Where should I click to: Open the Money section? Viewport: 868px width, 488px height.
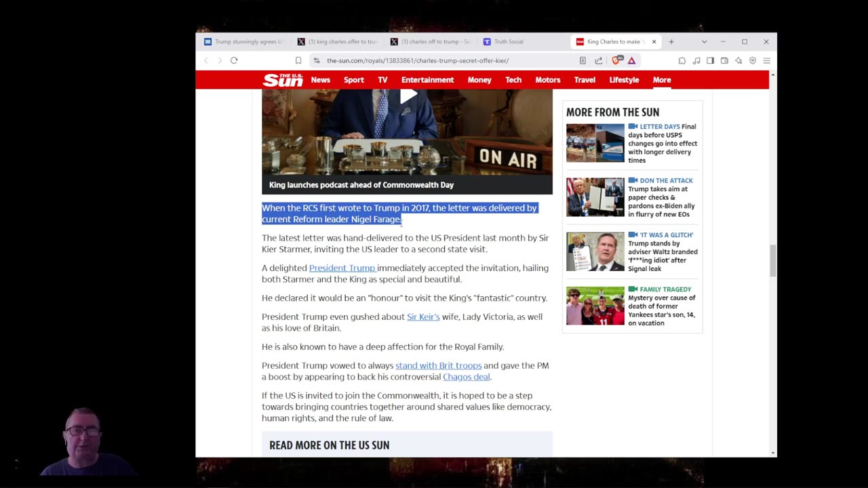(479, 80)
